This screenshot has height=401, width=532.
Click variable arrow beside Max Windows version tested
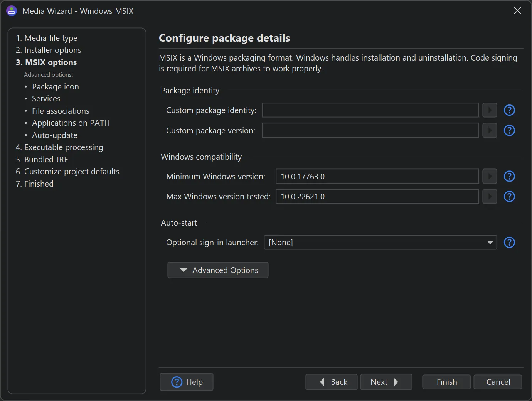[x=490, y=197]
